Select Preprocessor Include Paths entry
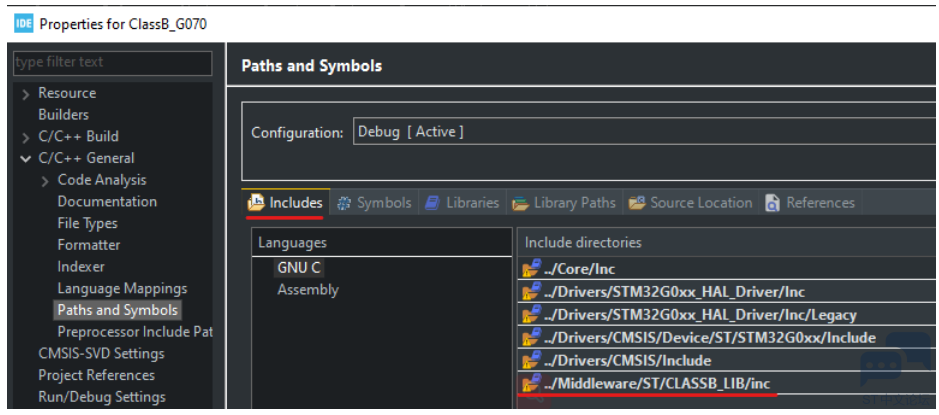The width and height of the screenshot is (939, 415). click(x=135, y=332)
